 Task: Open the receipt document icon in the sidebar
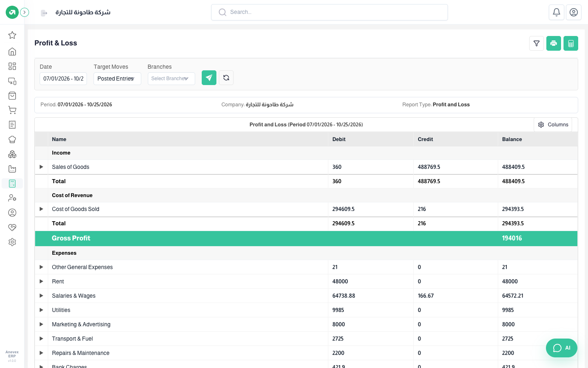click(x=12, y=125)
